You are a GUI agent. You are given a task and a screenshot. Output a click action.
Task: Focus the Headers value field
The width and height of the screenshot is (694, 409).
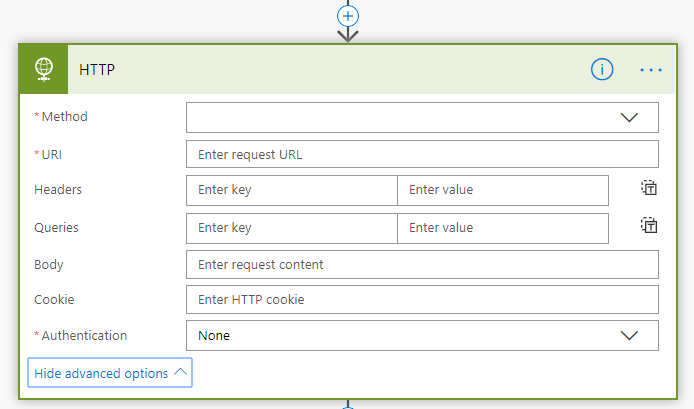(x=502, y=190)
